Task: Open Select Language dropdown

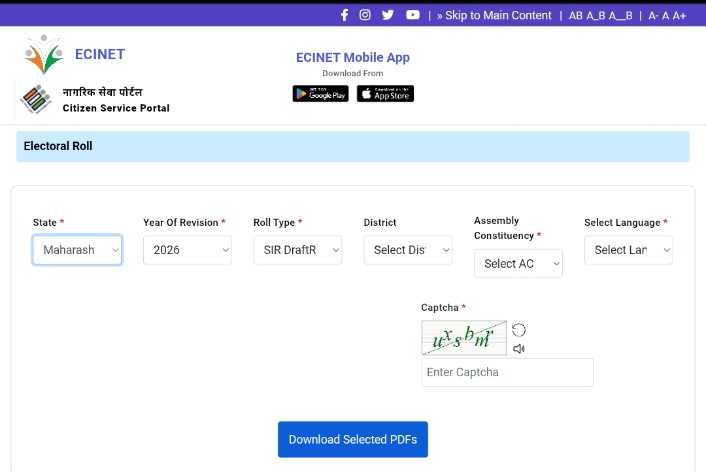Action: pyautogui.click(x=629, y=250)
